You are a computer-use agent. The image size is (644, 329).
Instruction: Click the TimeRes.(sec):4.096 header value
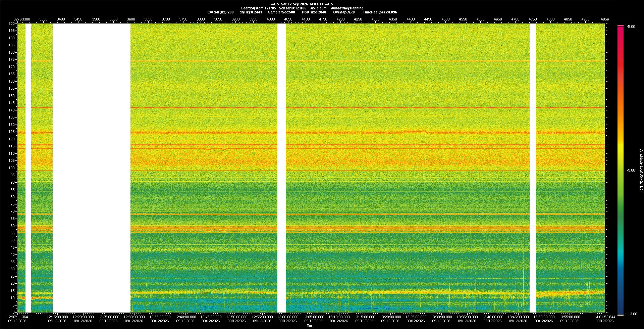pyautogui.click(x=380, y=12)
